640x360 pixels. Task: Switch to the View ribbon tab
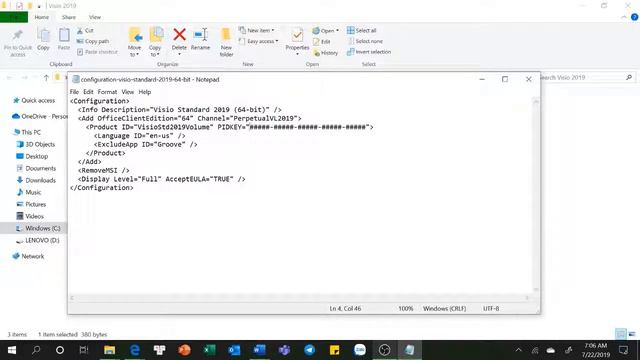coord(95,17)
